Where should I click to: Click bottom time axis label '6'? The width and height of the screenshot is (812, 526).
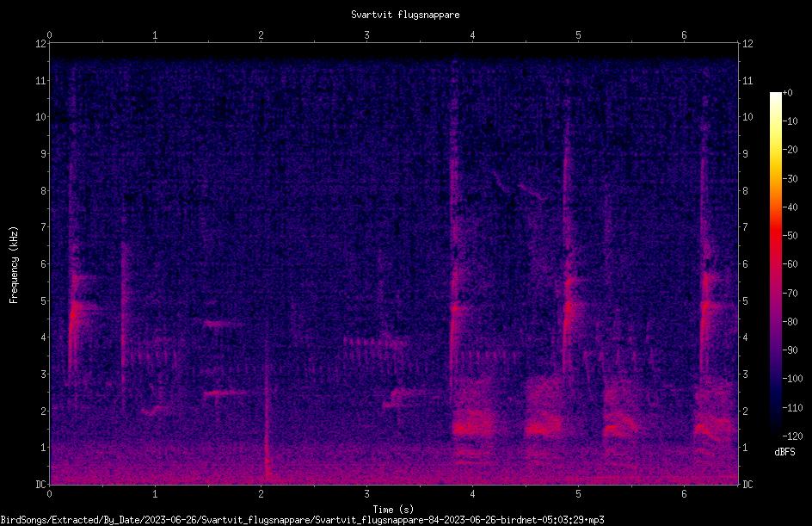(684, 494)
